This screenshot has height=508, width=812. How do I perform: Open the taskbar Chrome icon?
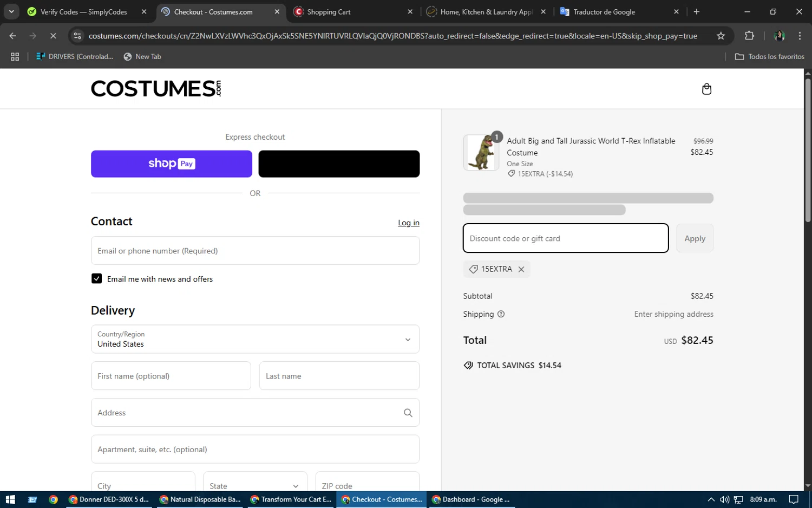(53, 499)
